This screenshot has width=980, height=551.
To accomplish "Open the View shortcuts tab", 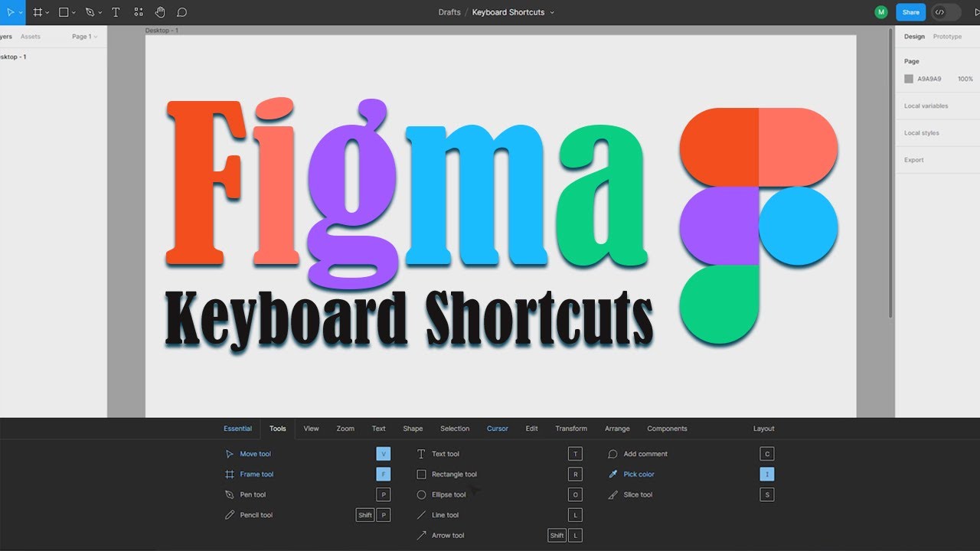I will (x=311, y=429).
